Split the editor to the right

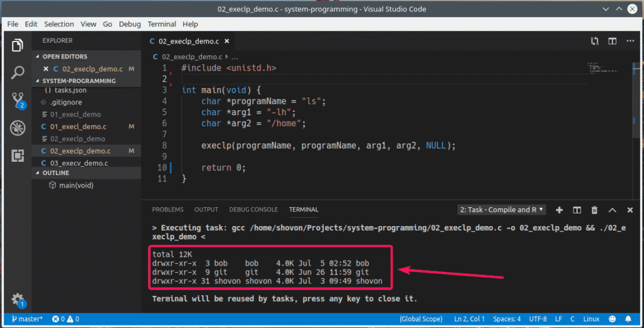pyautogui.click(x=612, y=42)
